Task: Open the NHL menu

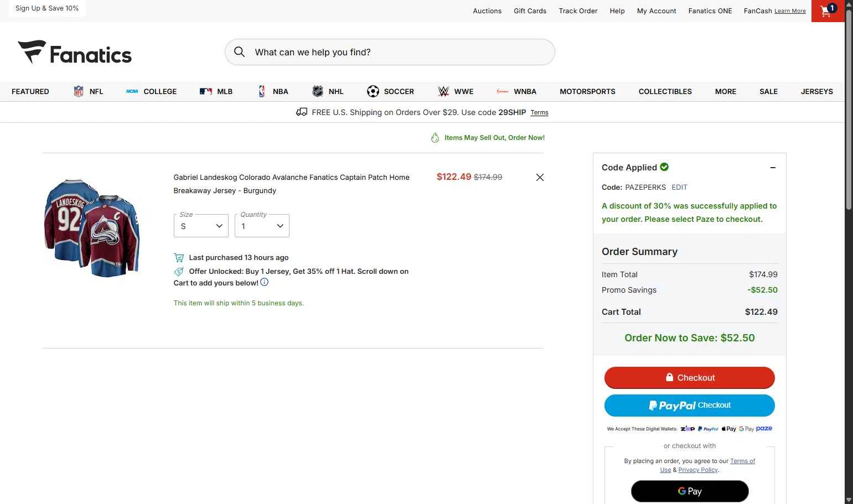Action: 328,91
